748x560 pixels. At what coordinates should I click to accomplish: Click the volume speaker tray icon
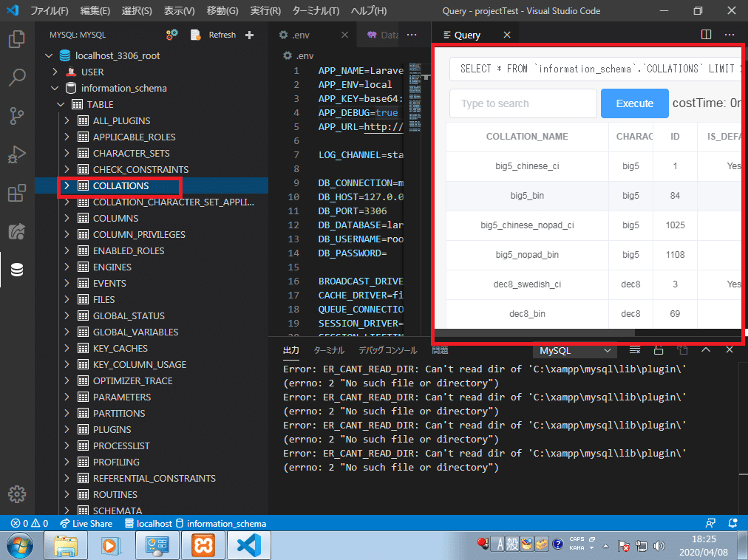659,546
